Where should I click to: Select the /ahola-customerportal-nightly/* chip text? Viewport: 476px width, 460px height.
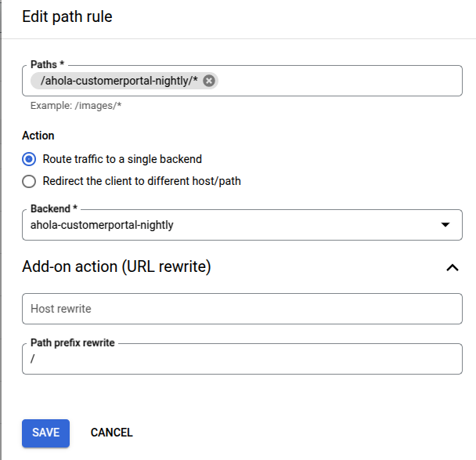[x=119, y=81]
